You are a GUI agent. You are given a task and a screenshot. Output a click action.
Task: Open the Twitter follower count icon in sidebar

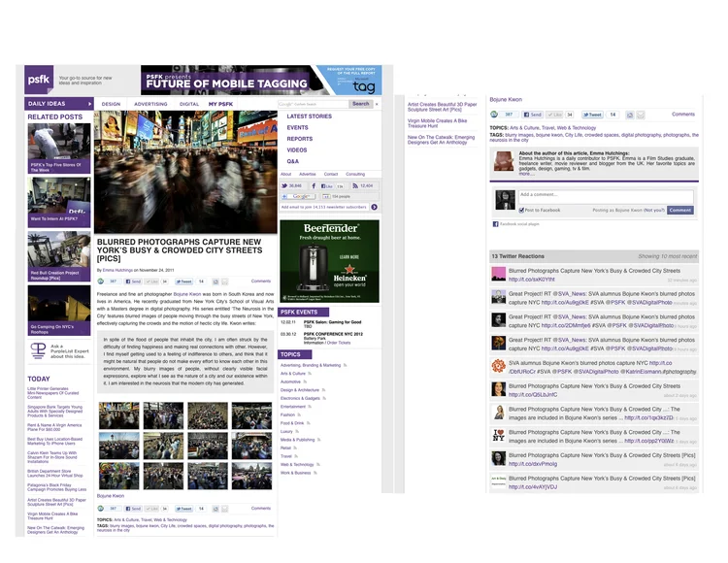click(x=284, y=185)
